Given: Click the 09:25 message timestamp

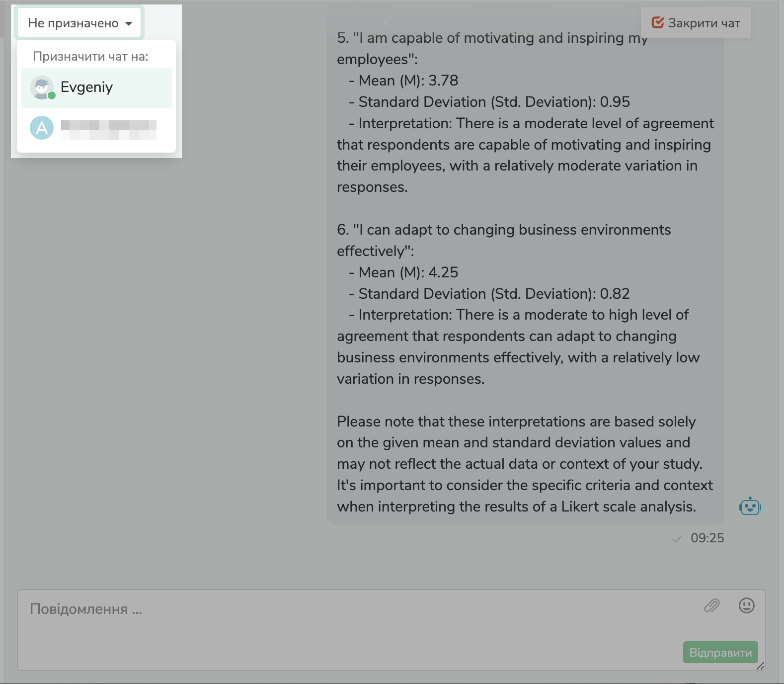Looking at the screenshot, I should tap(707, 538).
